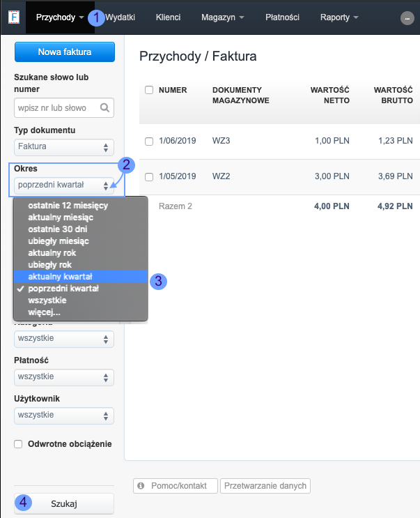420x518 pixels.
Task: Expand the Magazyn menu
Action: 222,17
